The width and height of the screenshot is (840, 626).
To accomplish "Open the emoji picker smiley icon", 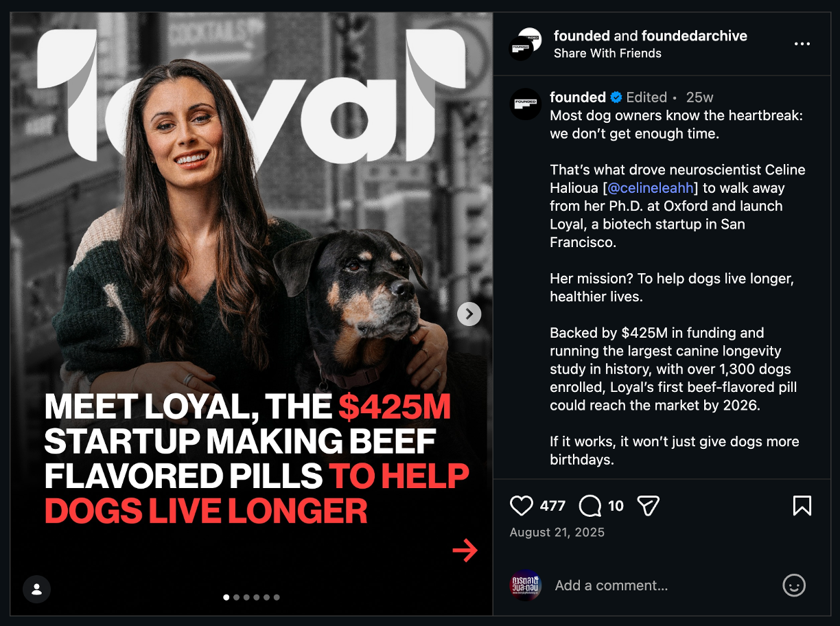I will pyautogui.click(x=794, y=586).
